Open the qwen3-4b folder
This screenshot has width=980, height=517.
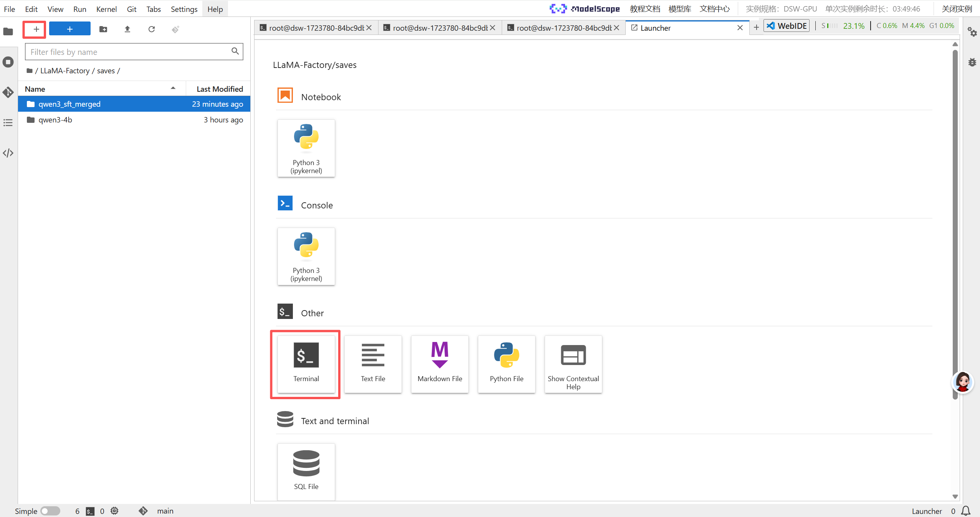pos(55,120)
